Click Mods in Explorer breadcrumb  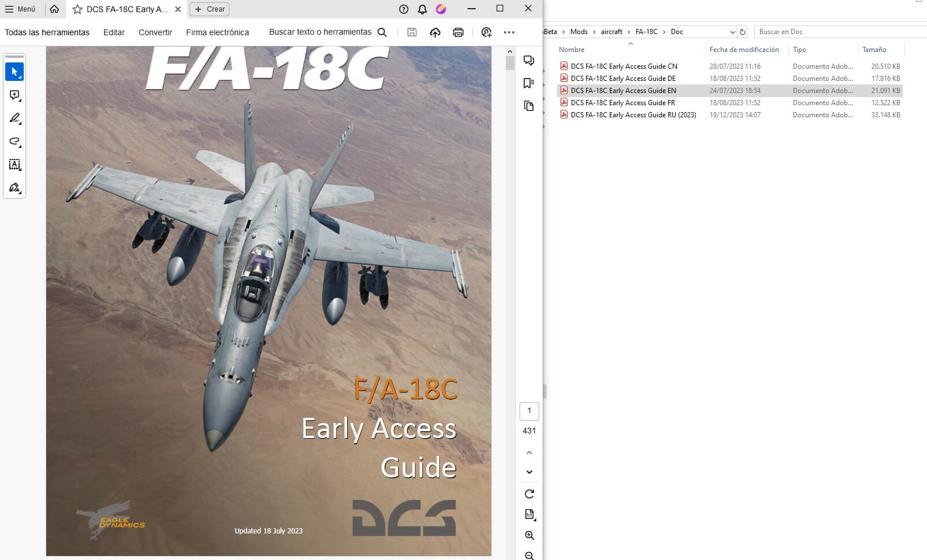[579, 32]
